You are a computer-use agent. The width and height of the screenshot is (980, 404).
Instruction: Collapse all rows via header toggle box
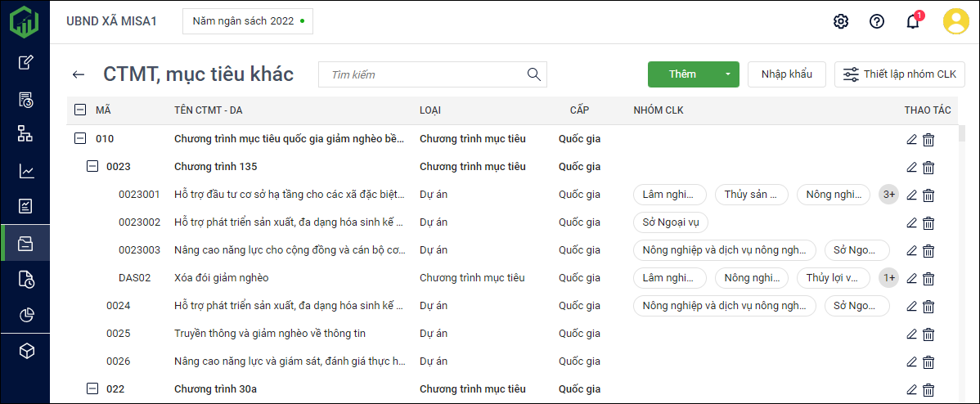pos(80,110)
